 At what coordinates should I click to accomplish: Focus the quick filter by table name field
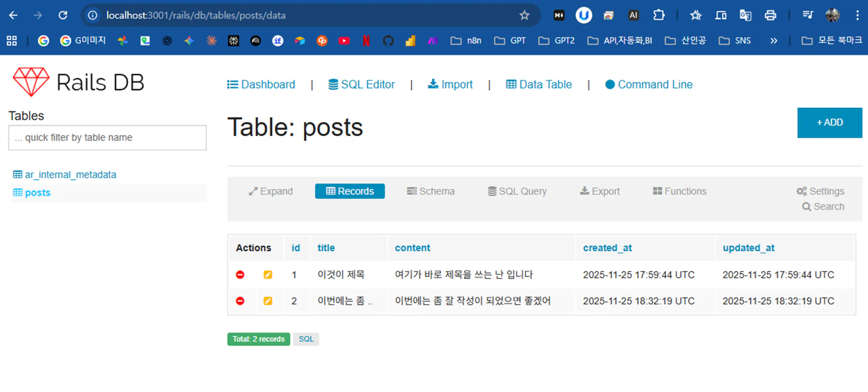tap(108, 137)
